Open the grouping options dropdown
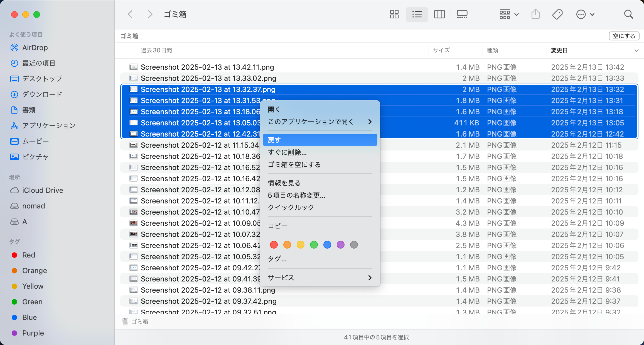 [x=508, y=14]
